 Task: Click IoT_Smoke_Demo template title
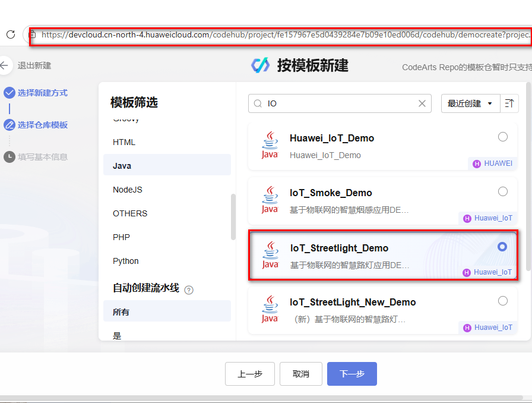point(331,193)
